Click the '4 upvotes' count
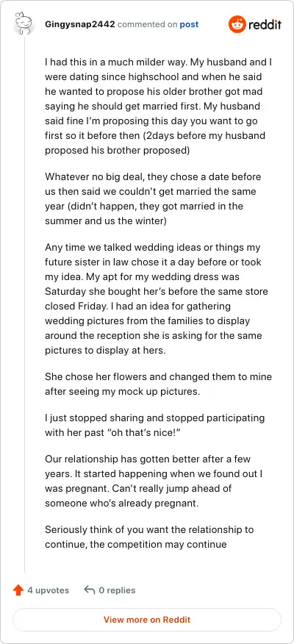 tap(48, 590)
